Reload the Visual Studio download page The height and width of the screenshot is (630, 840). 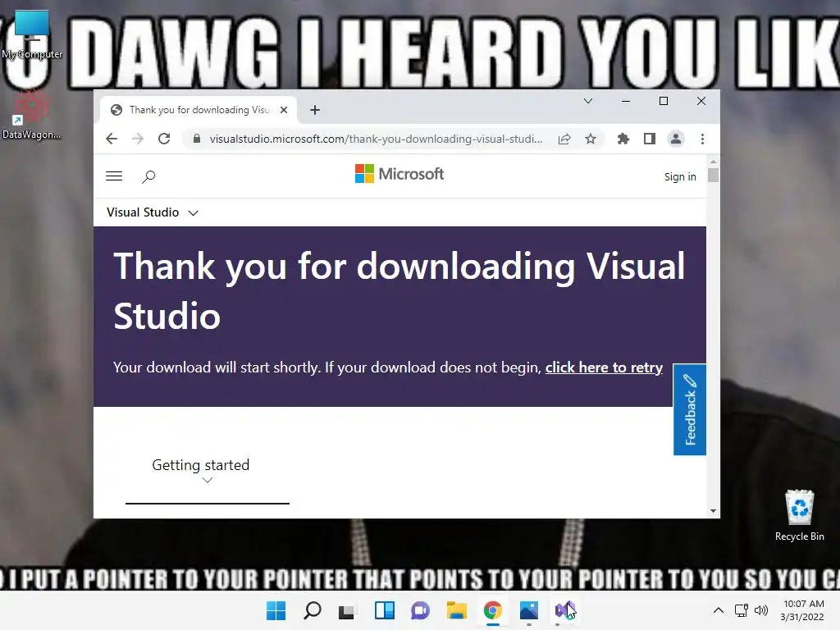click(164, 139)
